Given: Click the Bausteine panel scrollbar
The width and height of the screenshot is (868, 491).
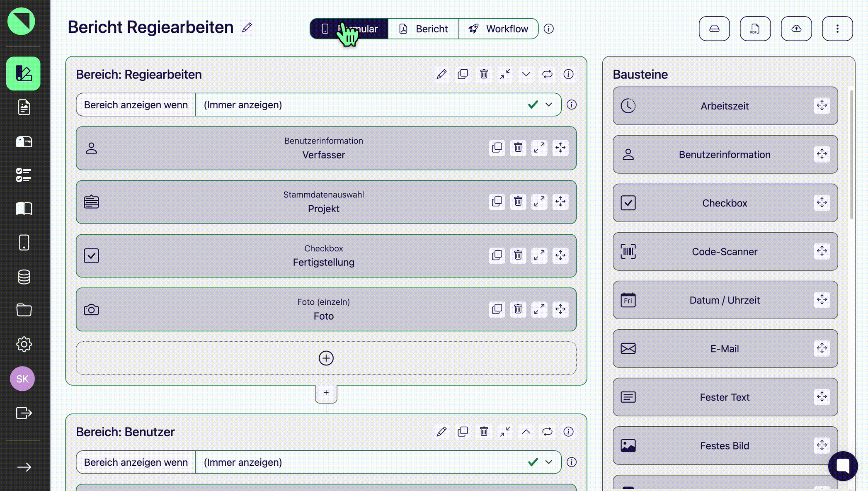Looking at the screenshot, I should click(851, 154).
